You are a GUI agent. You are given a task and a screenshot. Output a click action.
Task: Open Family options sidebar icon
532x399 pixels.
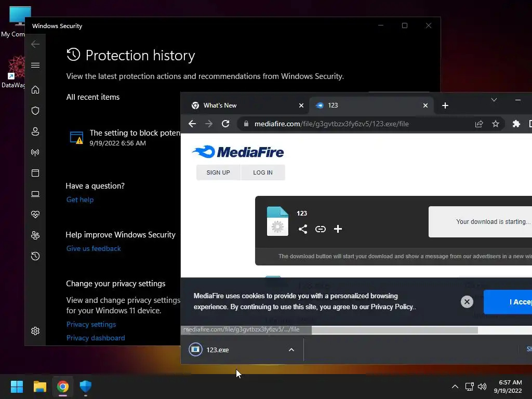pos(35,235)
